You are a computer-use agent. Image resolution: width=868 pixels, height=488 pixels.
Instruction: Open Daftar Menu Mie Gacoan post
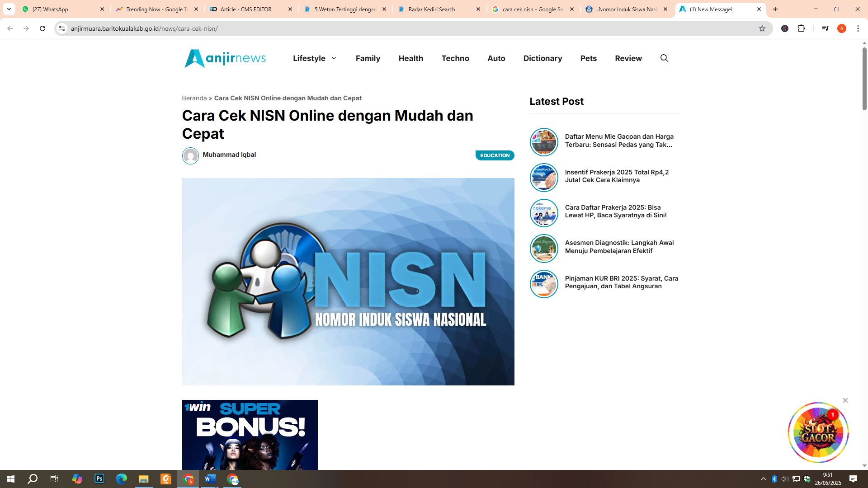[619, 141]
